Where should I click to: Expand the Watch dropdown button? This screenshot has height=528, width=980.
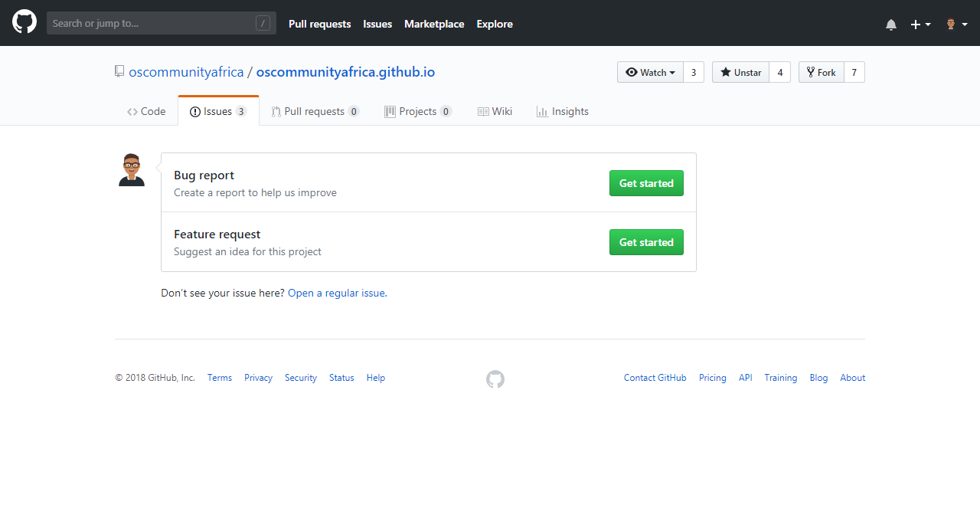tap(650, 72)
